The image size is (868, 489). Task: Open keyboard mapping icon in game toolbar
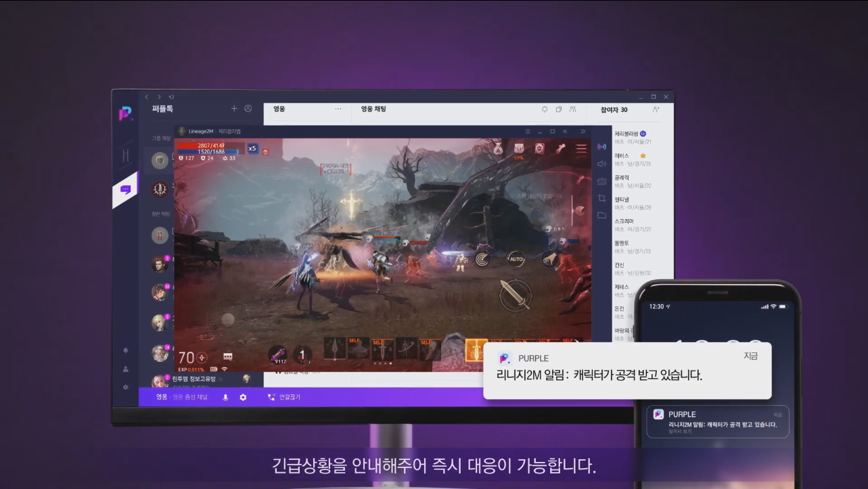click(601, 181)
